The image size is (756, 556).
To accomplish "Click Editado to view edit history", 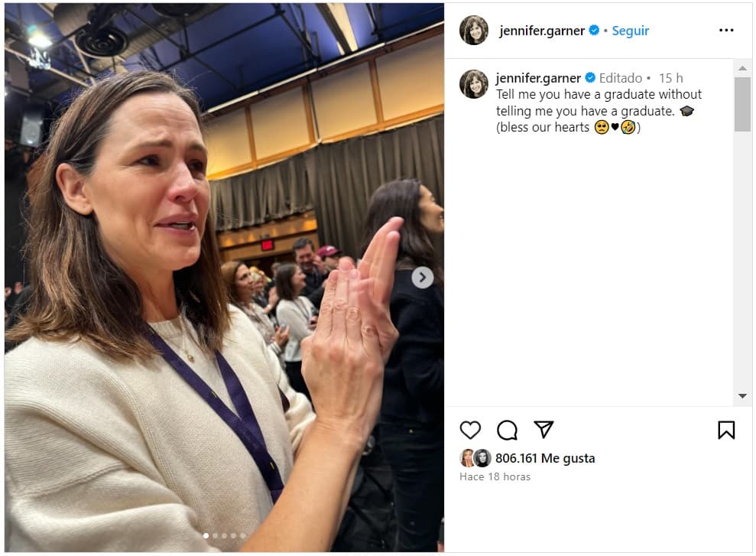I will click(x=621, y=77).
